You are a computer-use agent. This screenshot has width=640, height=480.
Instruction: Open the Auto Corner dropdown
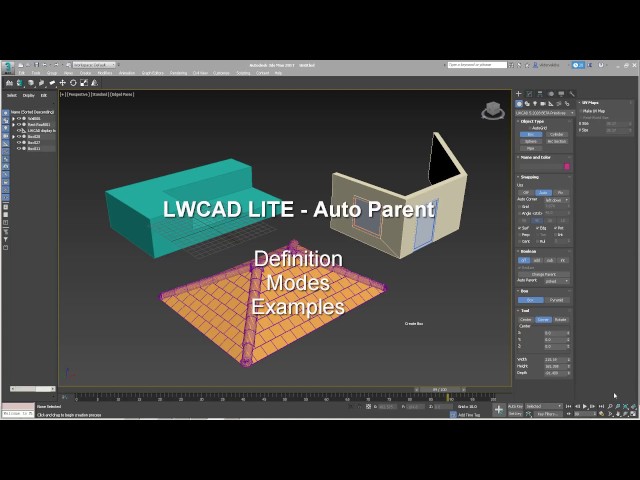click(x=557, y=200)
